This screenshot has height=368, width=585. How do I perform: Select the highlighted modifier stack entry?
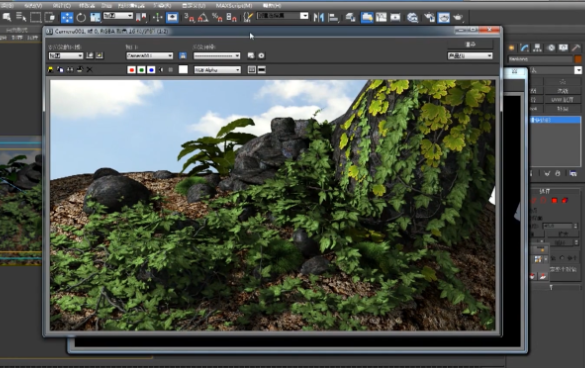[x=555, y=120]
